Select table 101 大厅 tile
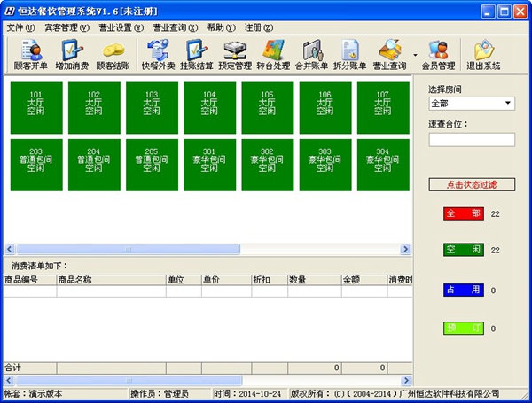The height and width of the screenshot is (403, 532). tap(35, 105)
